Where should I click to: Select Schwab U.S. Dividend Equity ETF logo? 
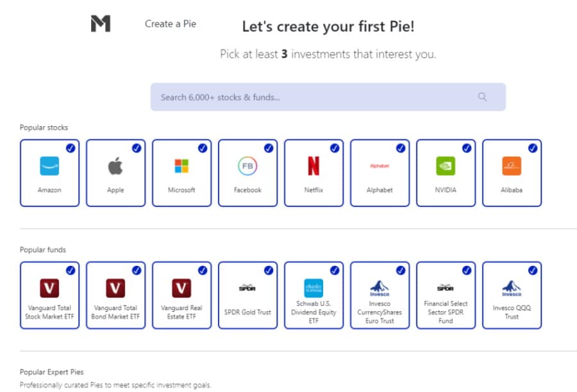[314, 288]
